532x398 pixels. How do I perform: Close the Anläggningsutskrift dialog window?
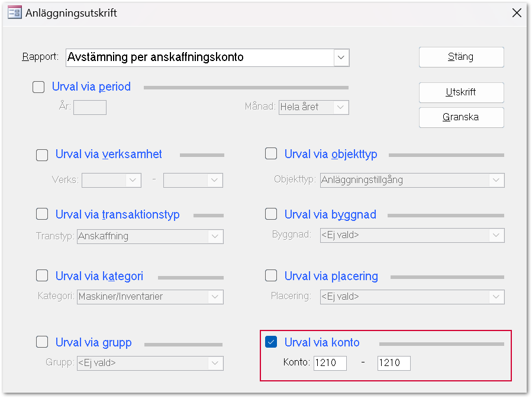point(517,12)
